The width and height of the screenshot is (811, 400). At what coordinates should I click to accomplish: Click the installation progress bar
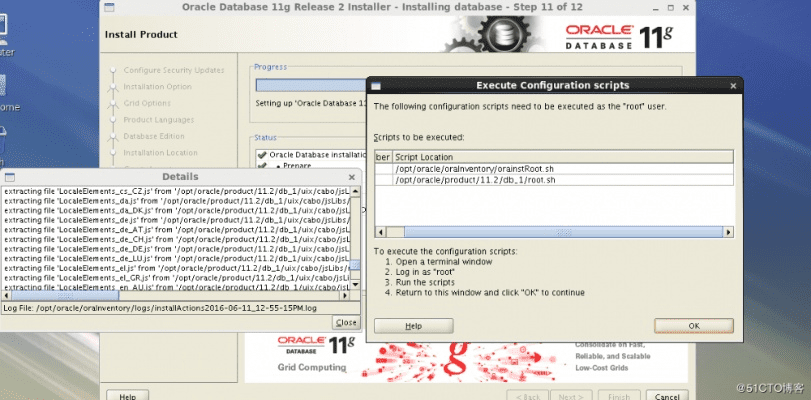pos(310,86)
